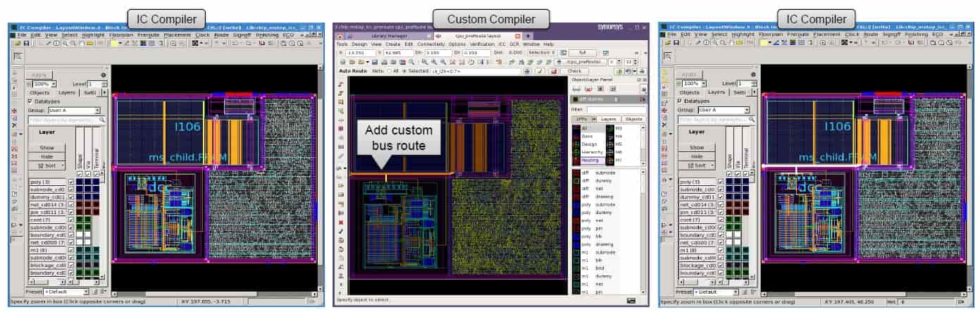Click the poly drawing color swatch in Custom Compiler
Viewport: 980px width, 312px height.
coord(576,244)
